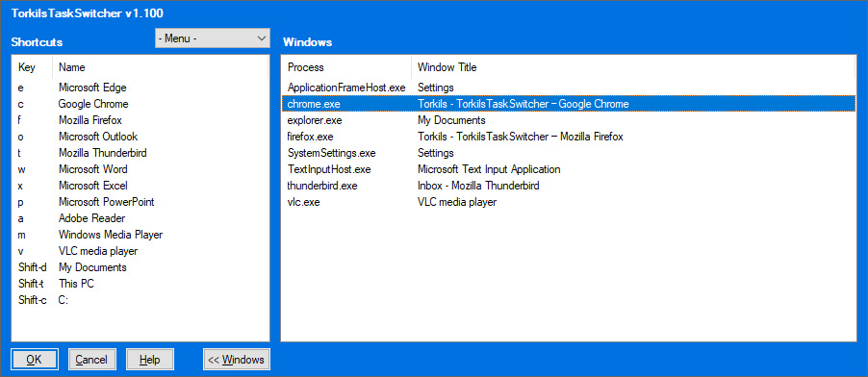This screenshot has width=868, height=377.
Task: Click the Key column header
Action: 33,67
